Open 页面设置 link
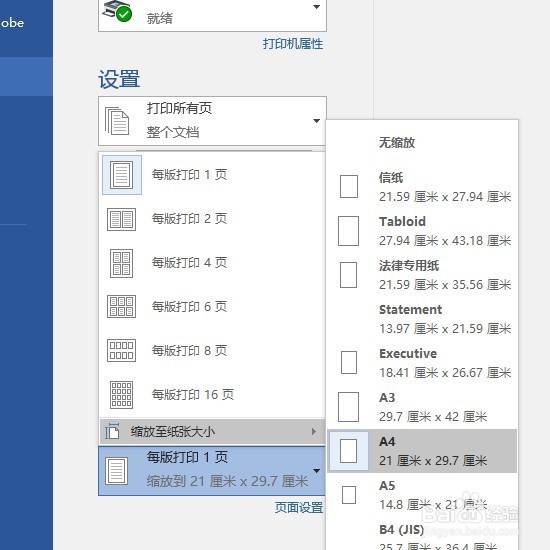This screenshot has height=550, width=550. (299, 508)
